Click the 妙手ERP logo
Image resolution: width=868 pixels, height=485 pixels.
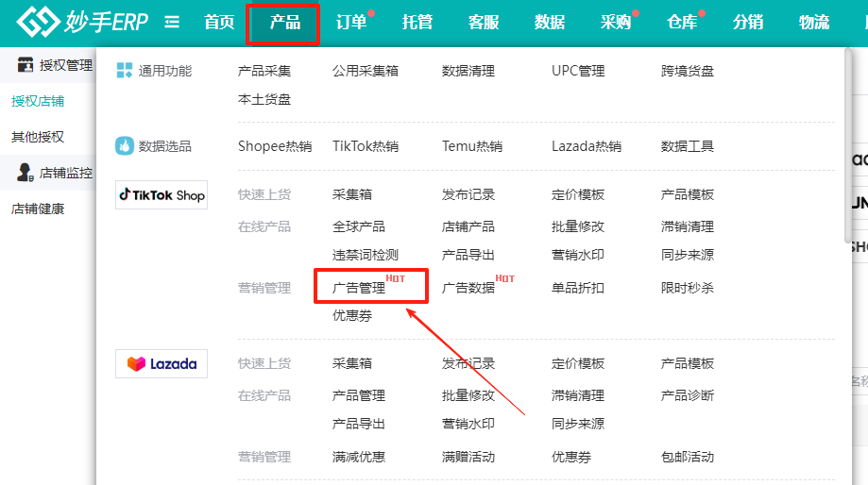82,22
